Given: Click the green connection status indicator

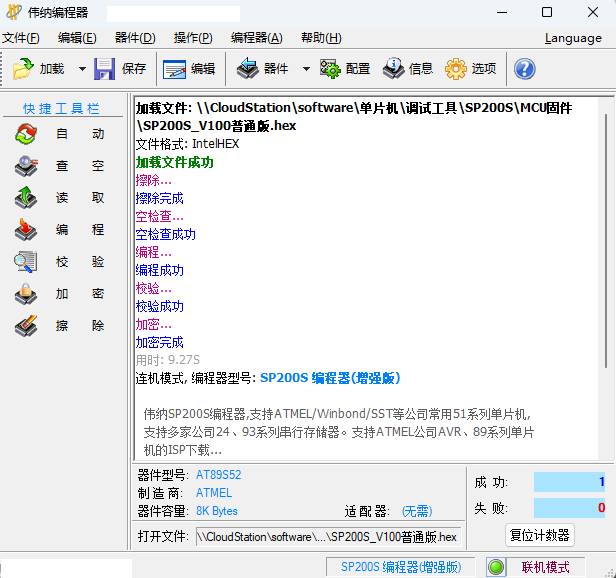Looking at the screenshot, I should 496,567.
